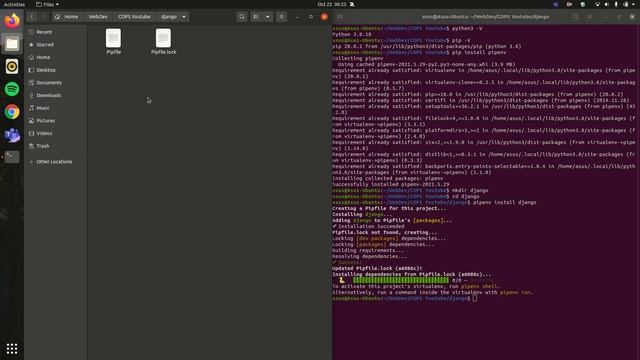Open Videos in Files sidebar
The image size is (640, 360).
click(x=55, y=133)
